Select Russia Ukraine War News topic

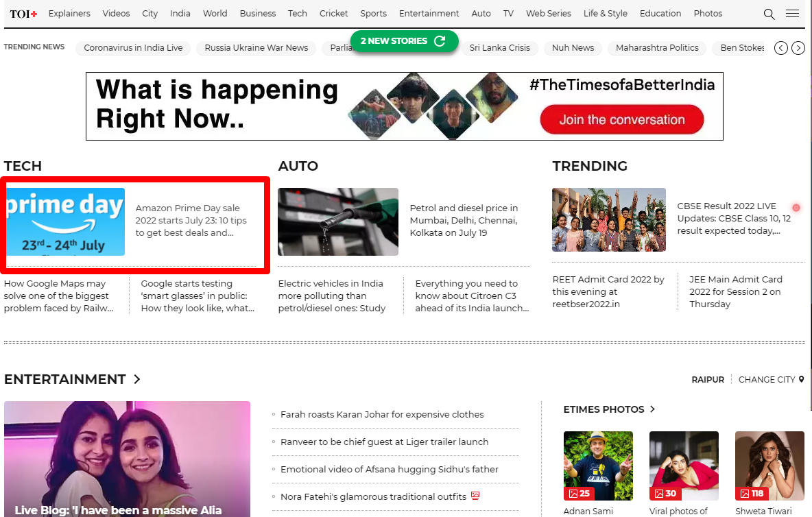point(256,48)
